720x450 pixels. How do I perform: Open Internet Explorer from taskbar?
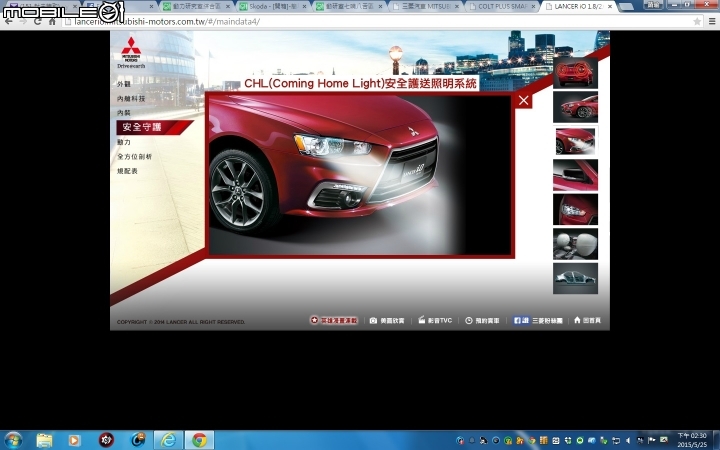pos(168,440)
